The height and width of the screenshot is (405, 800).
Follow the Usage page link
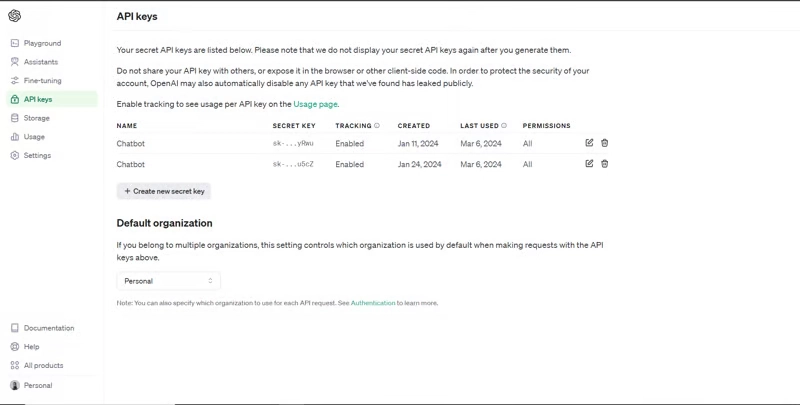315,104
